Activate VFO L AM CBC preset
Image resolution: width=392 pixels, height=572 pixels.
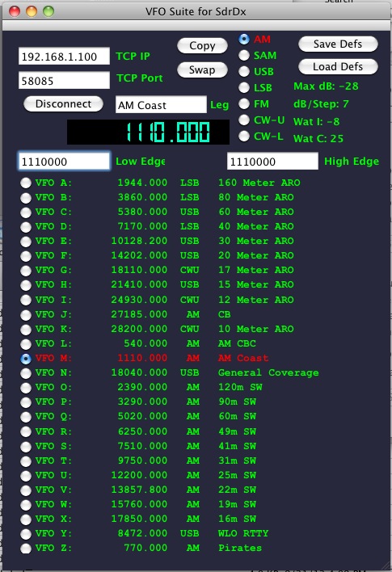26,343
